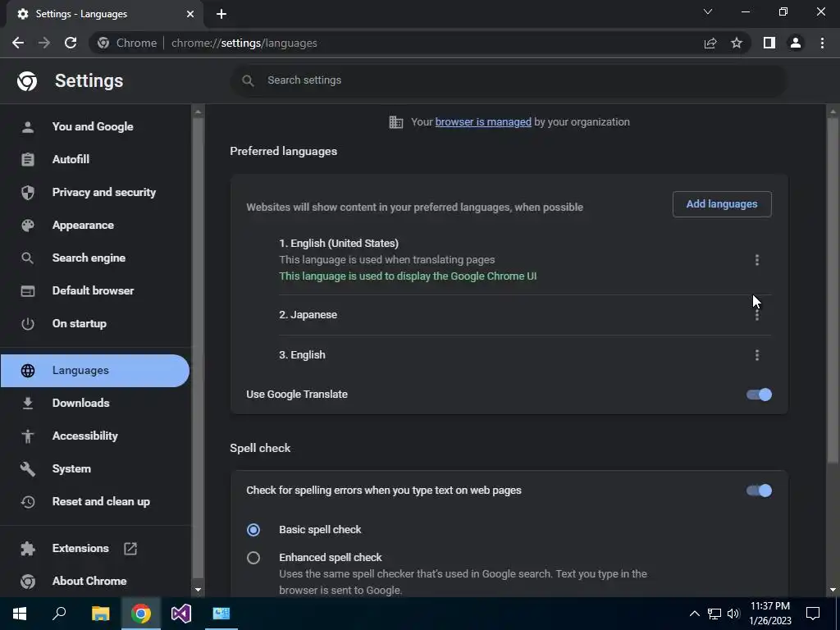Click the main page scrollbar up arrow
Image resolution: width=840 pixels, height=630 pixels.
[x=832, y=112]
